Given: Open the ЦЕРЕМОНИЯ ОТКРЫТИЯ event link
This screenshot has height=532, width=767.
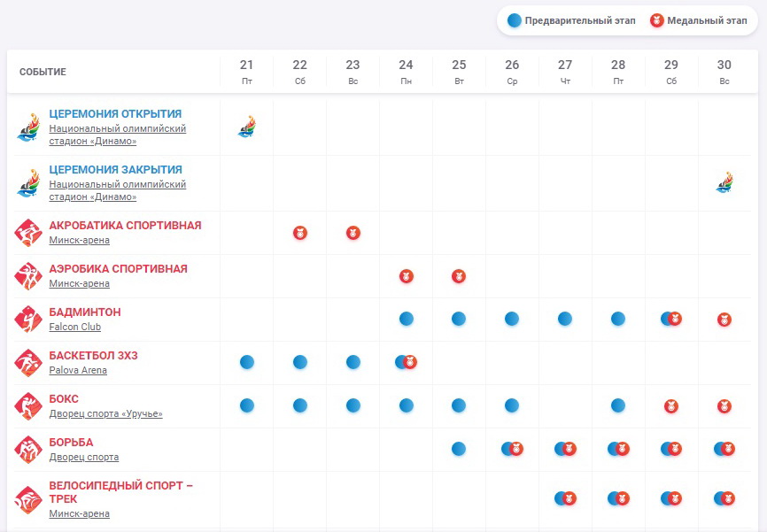Looking at the screenshot, I should pos(115,114).
